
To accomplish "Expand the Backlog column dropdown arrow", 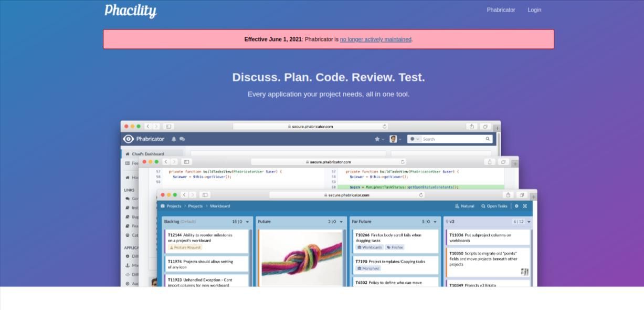I will click(x=248, y=222).
